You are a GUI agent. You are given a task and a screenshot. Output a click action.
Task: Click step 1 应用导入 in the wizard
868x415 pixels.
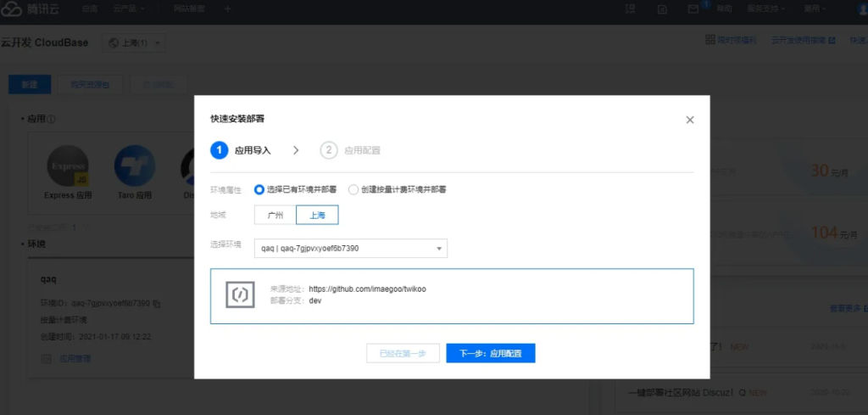[242, 150]
